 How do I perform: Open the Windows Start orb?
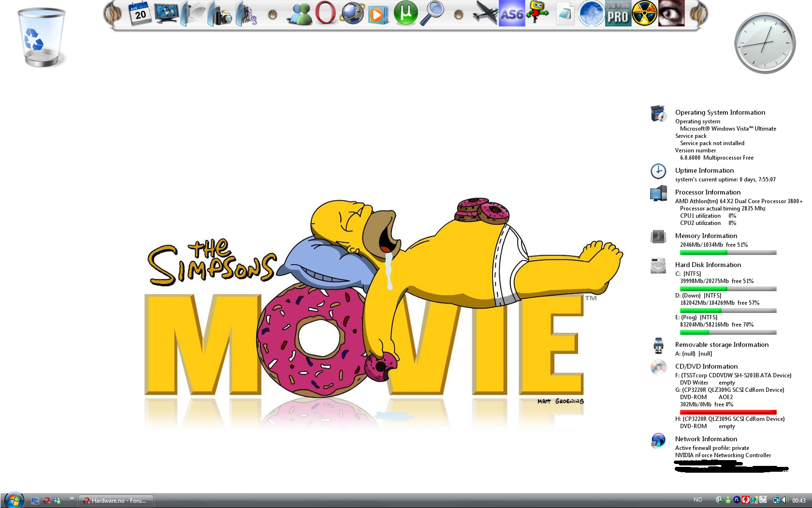click(x=14, y=500)
